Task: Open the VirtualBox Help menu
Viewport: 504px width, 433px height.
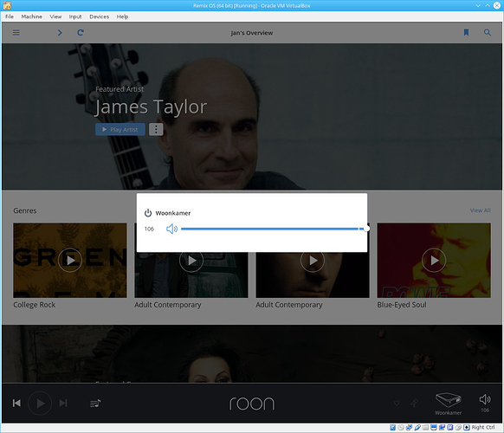Action: click(x=122, y=16)
